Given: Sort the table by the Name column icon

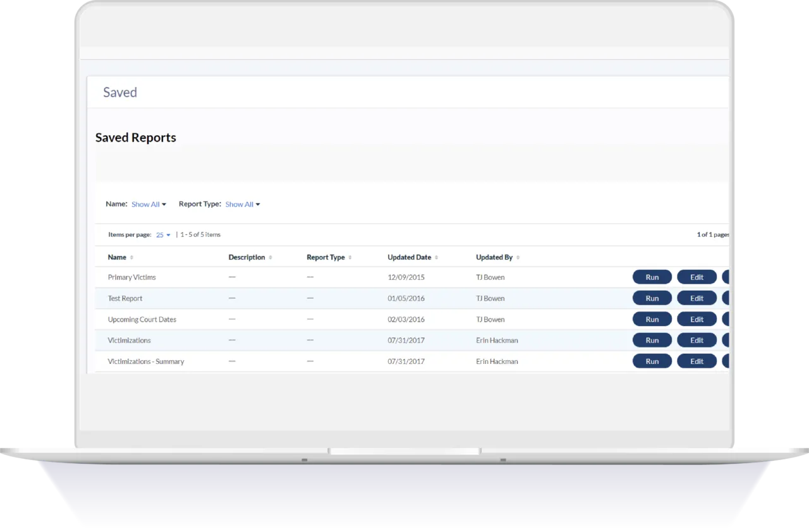Looking at the screenshot, I should [x=132, y=258].
